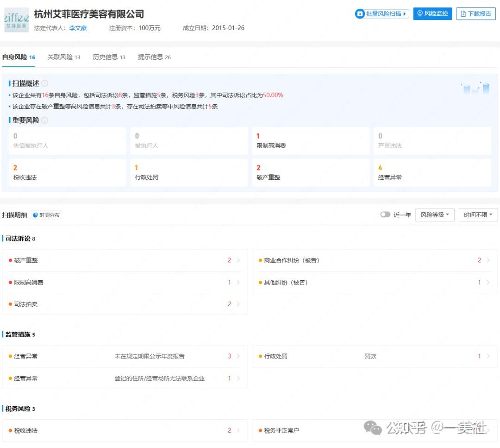Switch to 历史信息 tab
The image size is (500, 448).
click(x=109, y=57)
